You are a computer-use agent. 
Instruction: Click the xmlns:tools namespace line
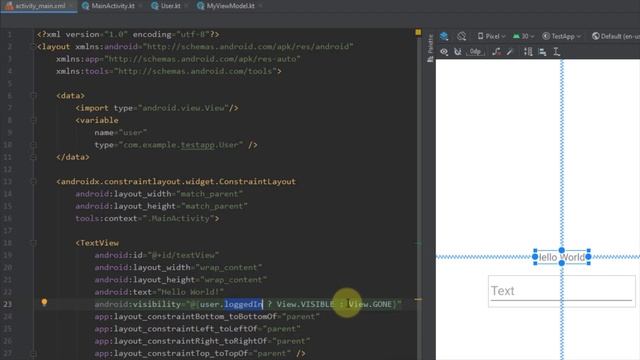coord(169,71)
